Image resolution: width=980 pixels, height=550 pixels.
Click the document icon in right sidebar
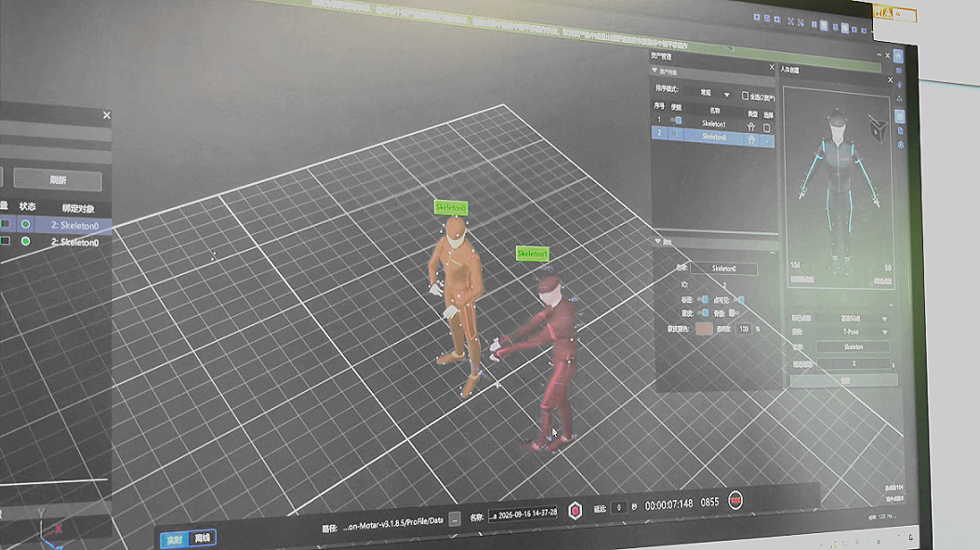(901, 131)
